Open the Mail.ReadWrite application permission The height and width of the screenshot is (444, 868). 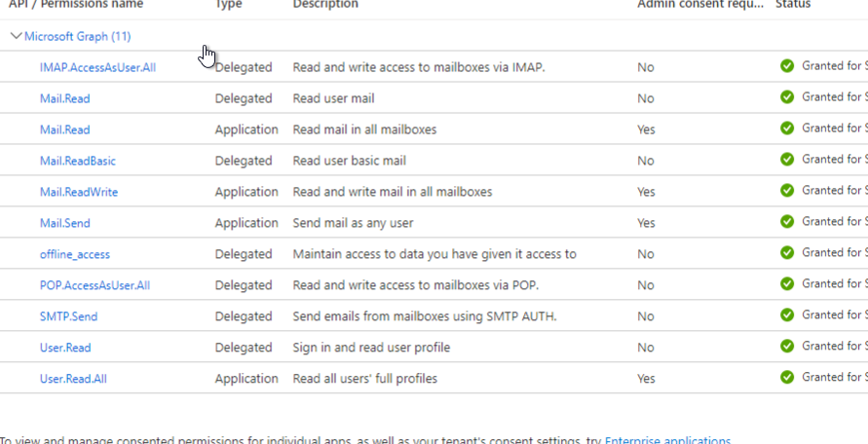pyautogui.click(x=79, y=192)
